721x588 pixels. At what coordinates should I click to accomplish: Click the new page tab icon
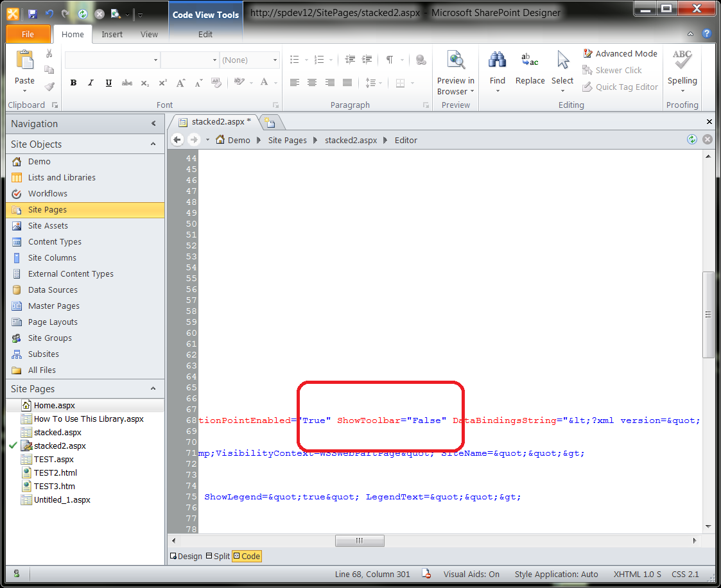[270, 123]
